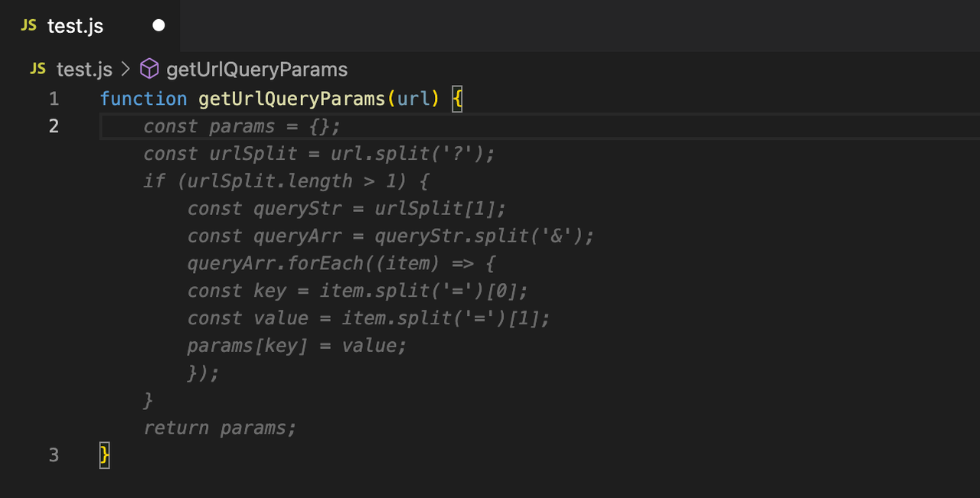The height and width of the screenshot is (498, 980).
Task: Click the highlighted opening brace on line 1
Action: pyautogui.click(x=457, y=99)
